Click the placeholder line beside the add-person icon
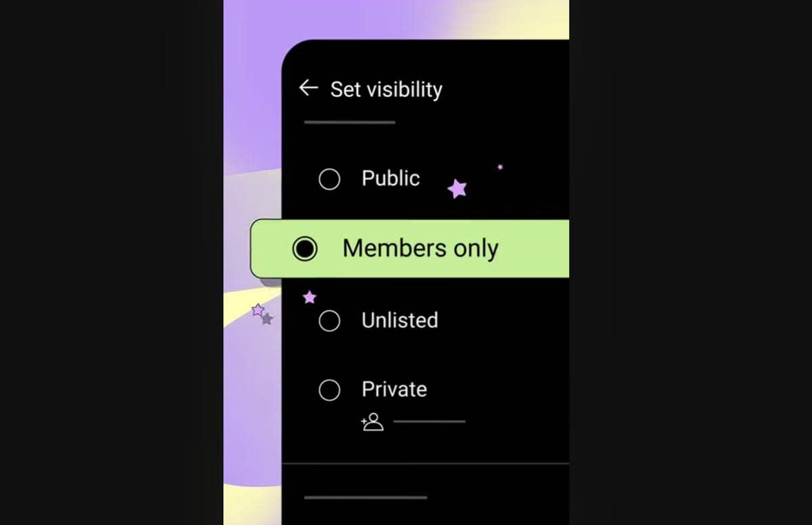812x525 pixels. click(429, 421)
